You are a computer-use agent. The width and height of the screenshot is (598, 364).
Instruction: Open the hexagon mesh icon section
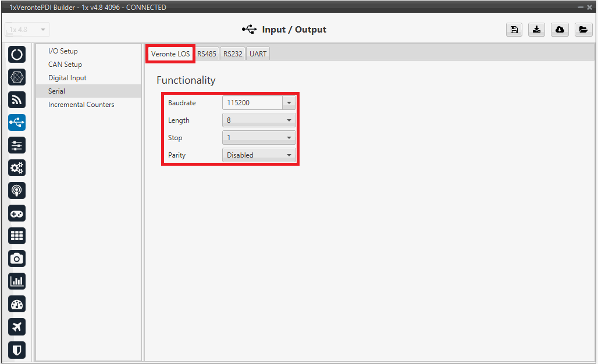(x=17, y=77)
